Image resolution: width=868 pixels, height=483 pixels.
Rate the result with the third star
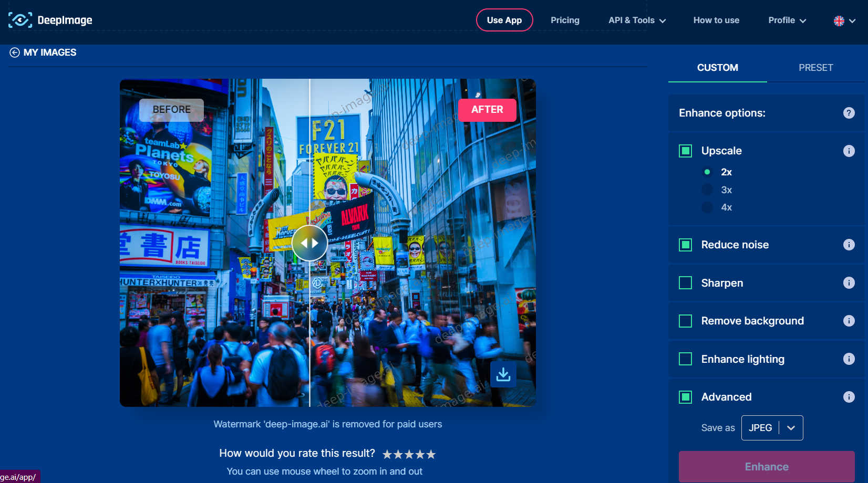[409, 454]
